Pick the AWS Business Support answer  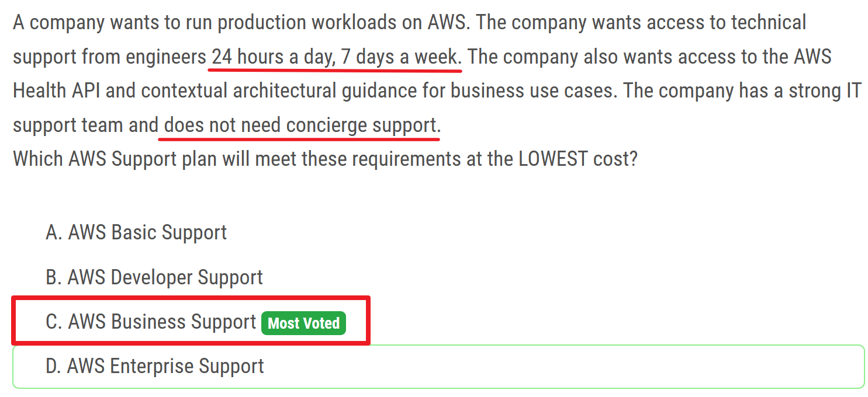pos(162,322)
